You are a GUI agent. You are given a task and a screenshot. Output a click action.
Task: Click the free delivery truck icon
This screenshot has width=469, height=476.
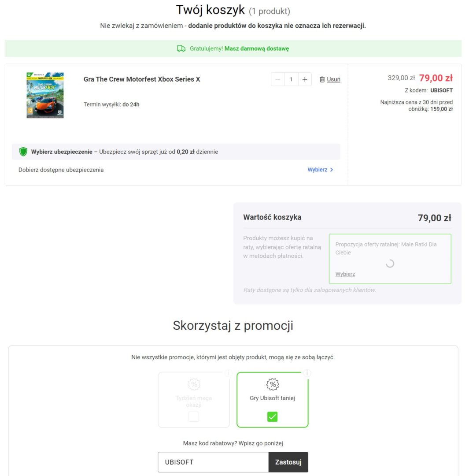tap(181, 48)
